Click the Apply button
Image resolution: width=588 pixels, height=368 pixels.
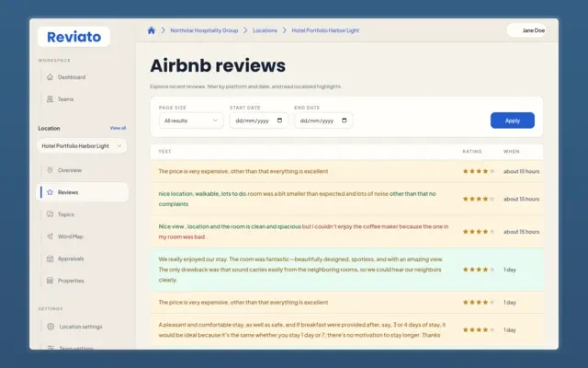coord(513,121)
